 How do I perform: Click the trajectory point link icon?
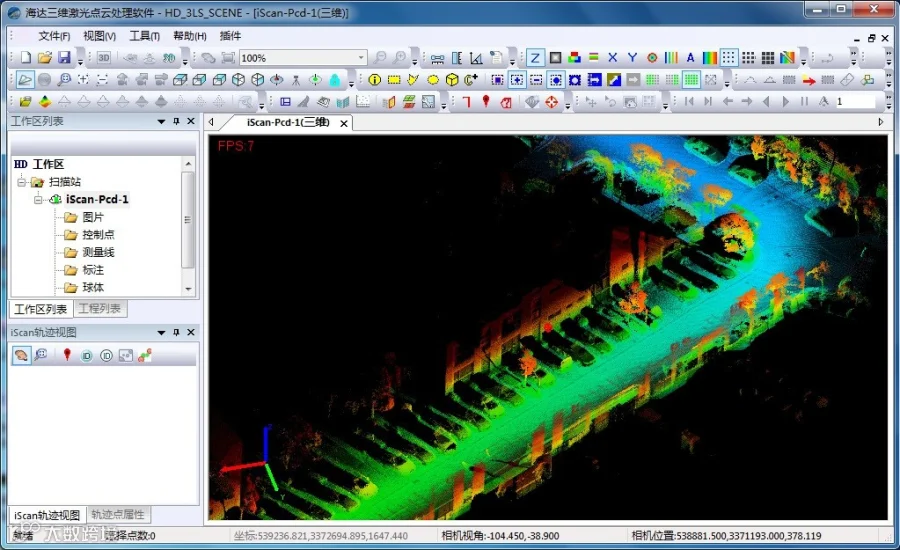pos(145,355)
